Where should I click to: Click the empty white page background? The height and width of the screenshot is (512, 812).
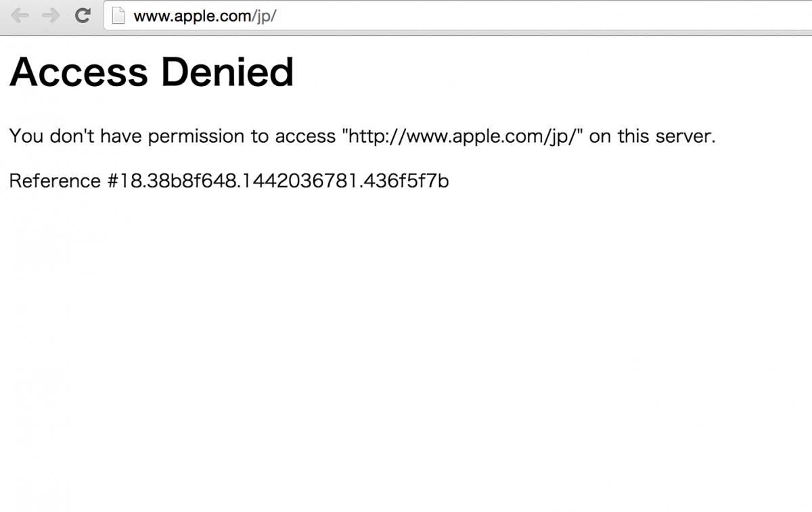[x=406, y=338]
